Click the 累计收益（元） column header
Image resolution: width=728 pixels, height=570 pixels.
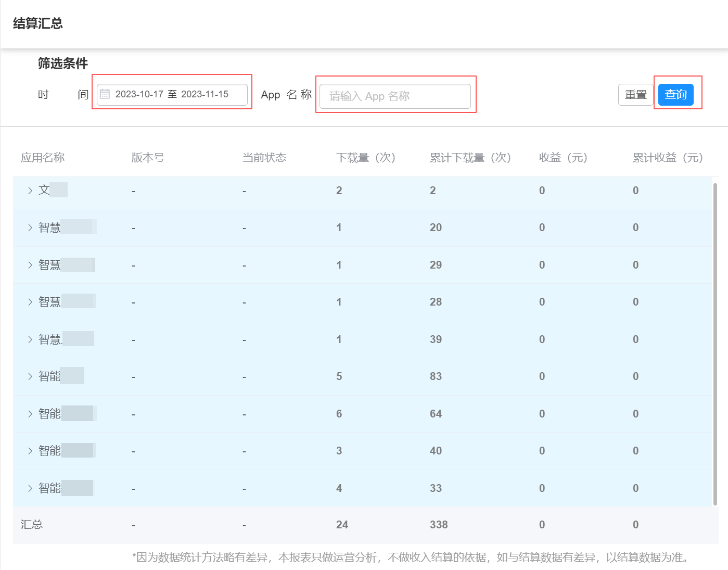point(668,158)
